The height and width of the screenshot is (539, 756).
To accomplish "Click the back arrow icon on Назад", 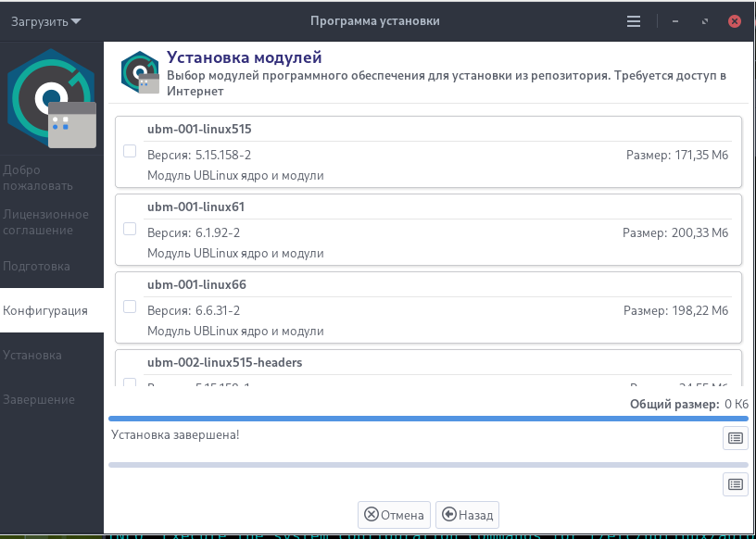I will (x=448, y=514).
